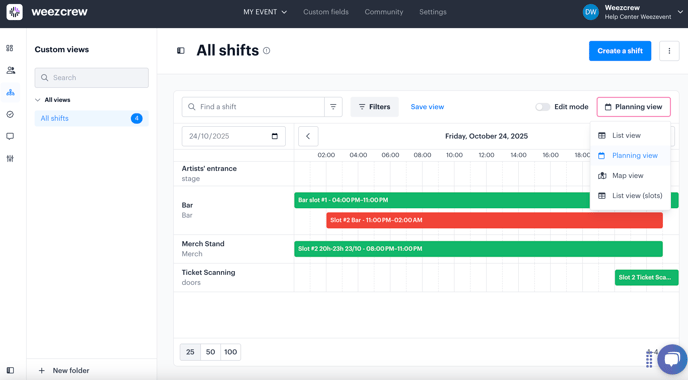Select Map view from the dropdown menu
Image resolution: width=688 pixels, height=380 pixels.
(x=630, y=176)
